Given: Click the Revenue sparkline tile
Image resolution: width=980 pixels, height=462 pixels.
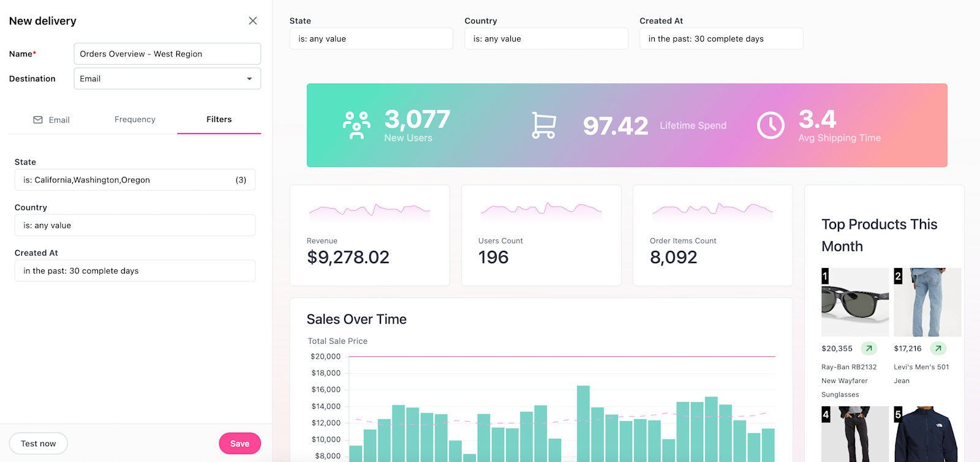Looking at the screenshot, I should pos(369,236).
